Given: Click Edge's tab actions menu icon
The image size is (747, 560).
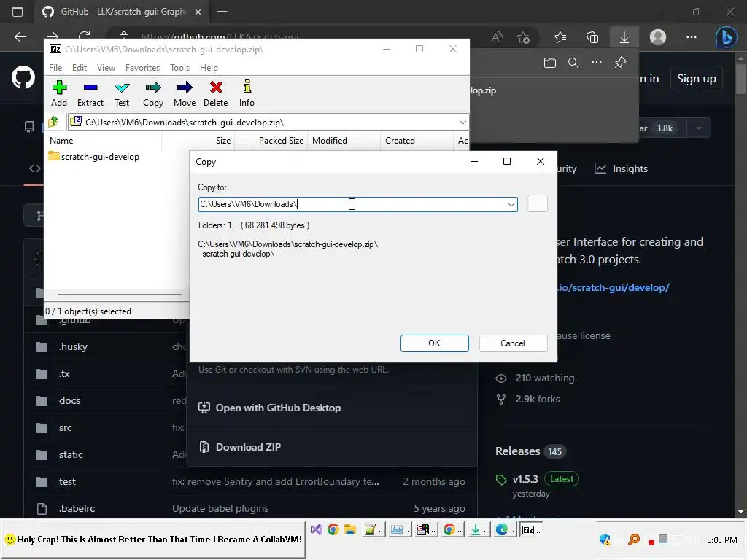Looking at the screenshot, I should tap(18, 12).
